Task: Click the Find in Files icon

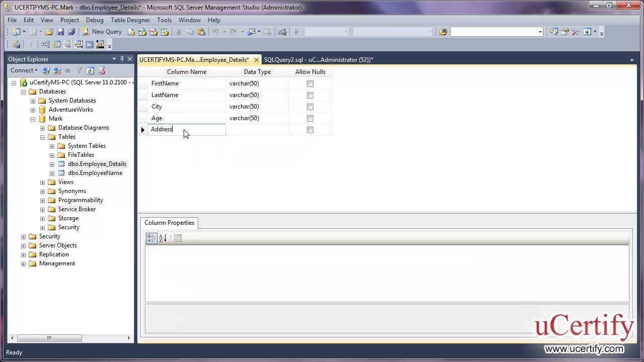Action: coord(443,32)
